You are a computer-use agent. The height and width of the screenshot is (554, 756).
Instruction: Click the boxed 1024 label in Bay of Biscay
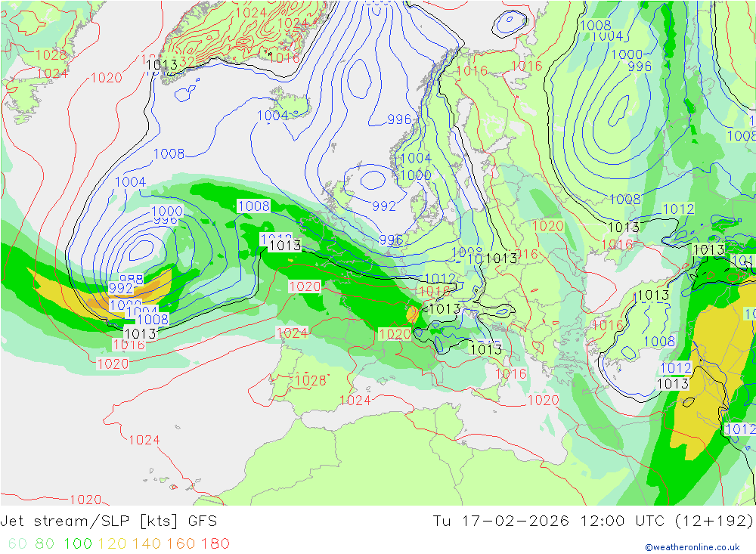[x=292, y=333]
